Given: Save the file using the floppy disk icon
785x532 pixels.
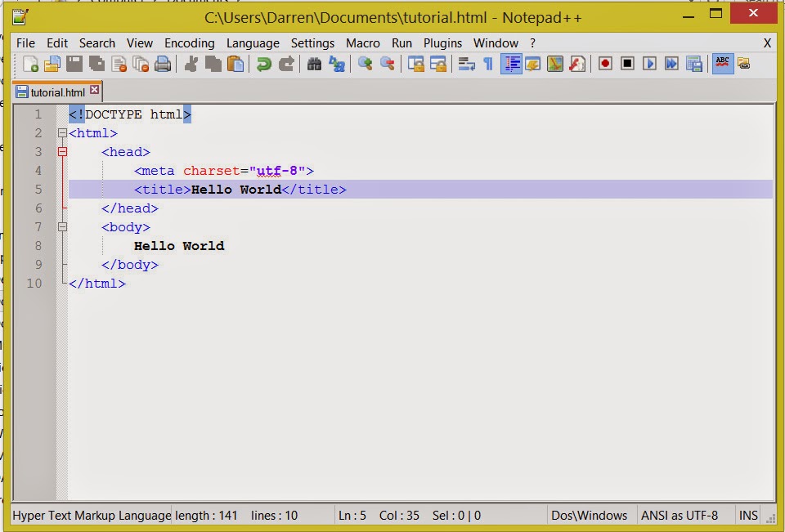Looking at the screenshot, I should pyautogui.click(x=74, y=64).
